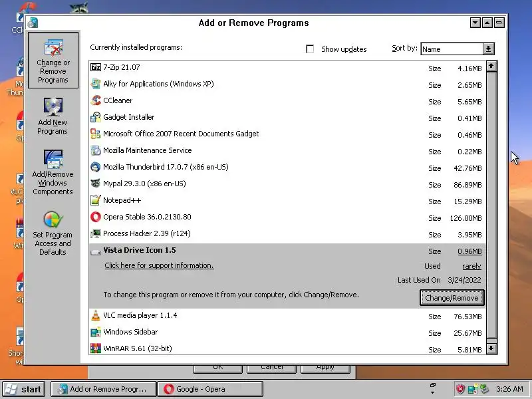
Task: Select the Windows Sidebar entry text
Action: click(x=130, y=332)
